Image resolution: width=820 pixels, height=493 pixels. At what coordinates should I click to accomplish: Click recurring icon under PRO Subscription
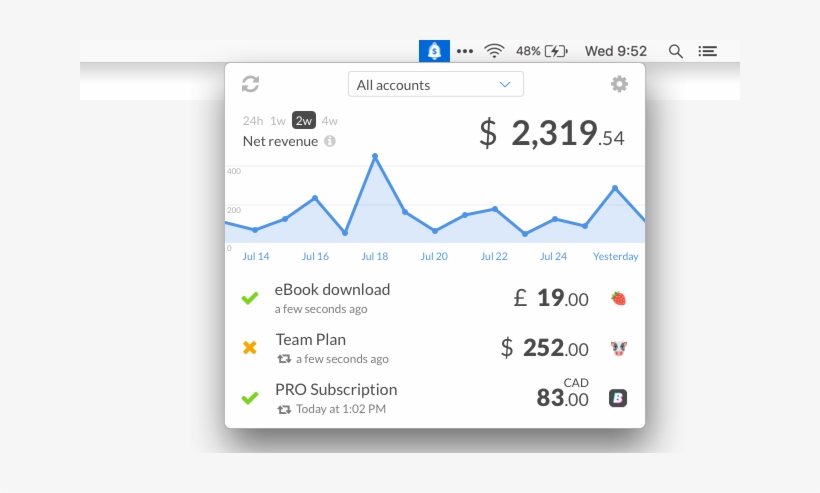[x=284, y=409]
